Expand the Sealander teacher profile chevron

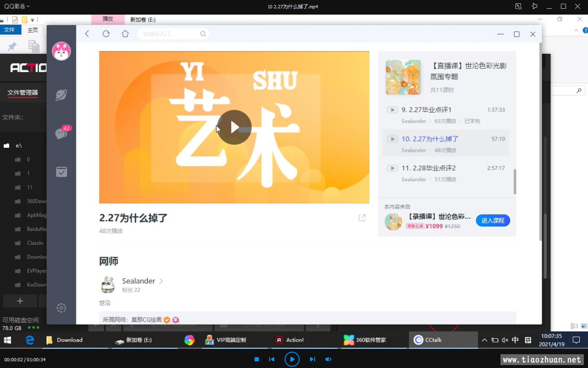[161, 281]
